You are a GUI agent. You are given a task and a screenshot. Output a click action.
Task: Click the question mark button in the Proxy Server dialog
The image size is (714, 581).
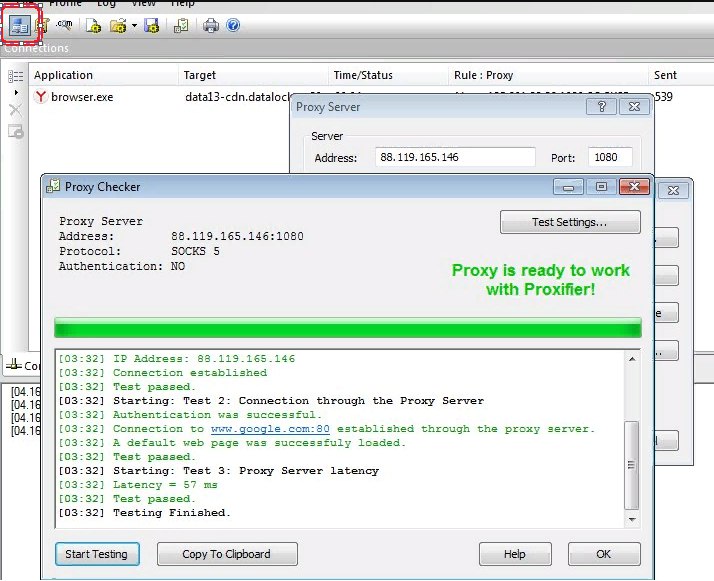[601, 107]
